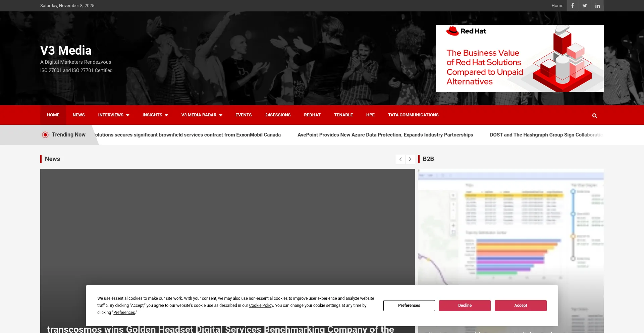
Task: Open the Twitter social icon
Action: [585, 6]
